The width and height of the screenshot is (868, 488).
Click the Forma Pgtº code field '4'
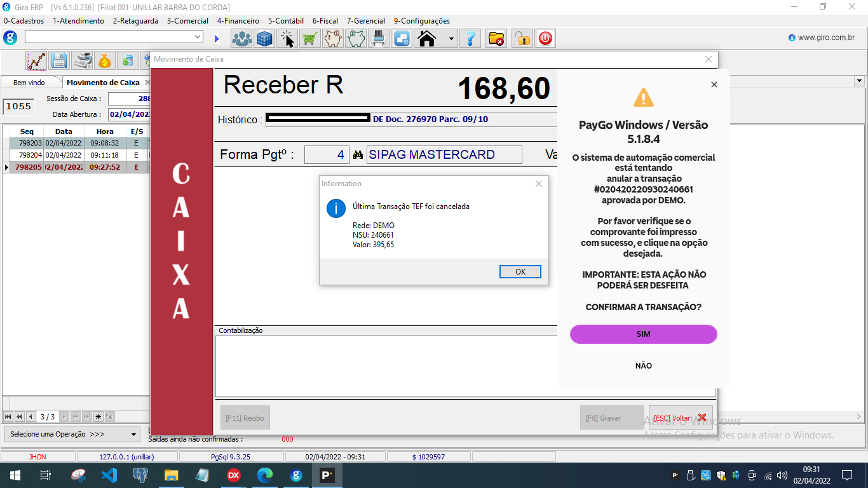pos(327,154)
